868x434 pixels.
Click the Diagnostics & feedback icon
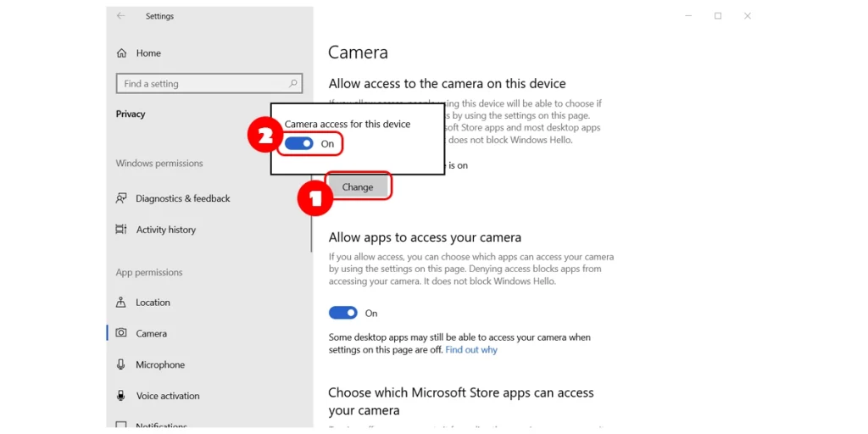click(121, 198)
